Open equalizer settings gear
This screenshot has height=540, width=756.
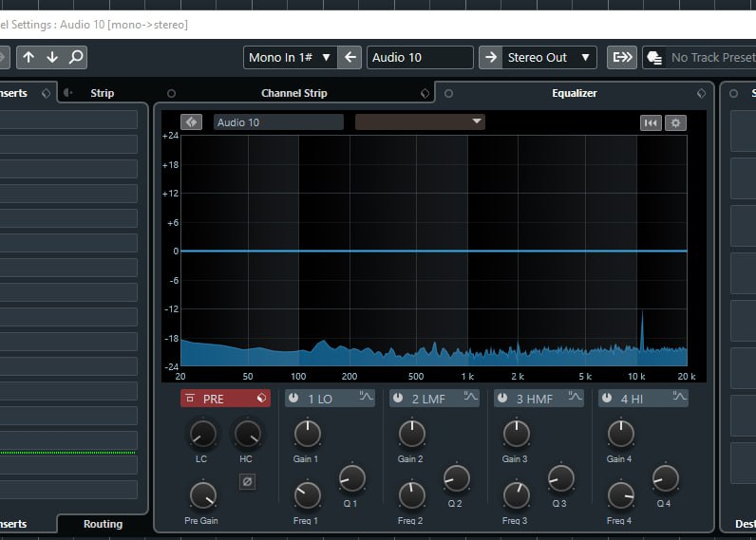675,122
